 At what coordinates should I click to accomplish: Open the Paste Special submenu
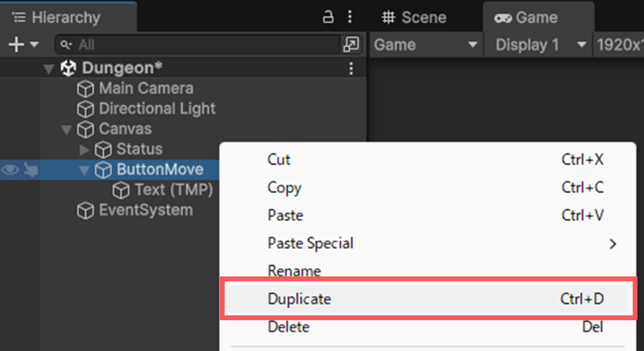click(x=311, y=243)
